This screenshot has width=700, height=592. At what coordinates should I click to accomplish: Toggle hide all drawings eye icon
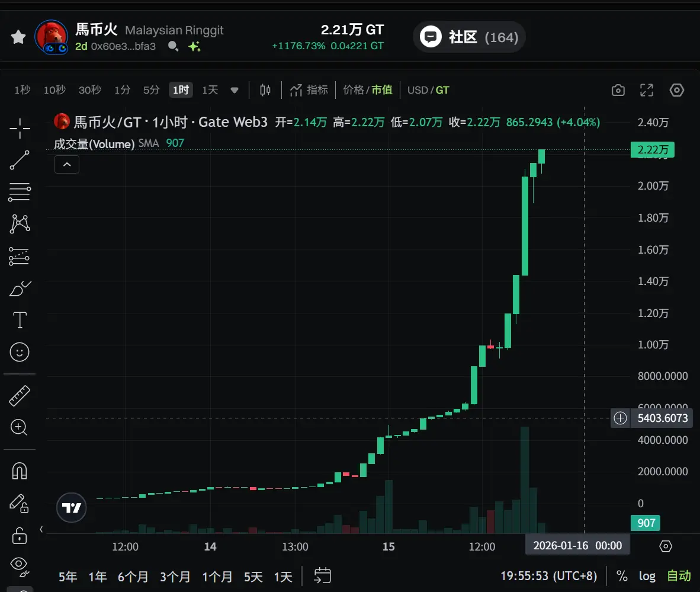20,567
